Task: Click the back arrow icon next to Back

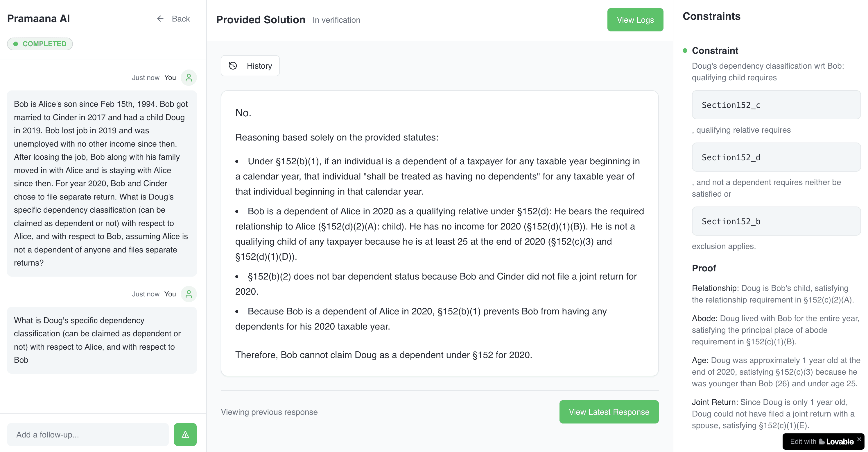Action: click(161, 19)
